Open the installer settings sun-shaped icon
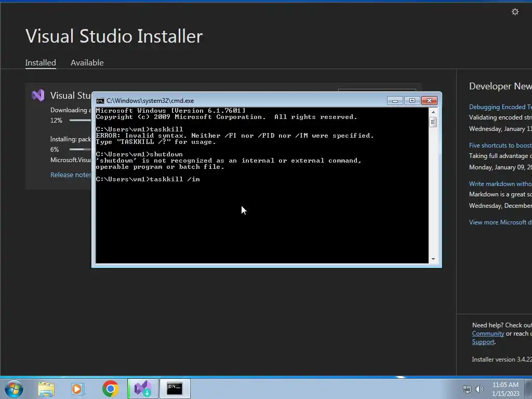The width and height of the screenshot is (532, 399). (515, 12)
